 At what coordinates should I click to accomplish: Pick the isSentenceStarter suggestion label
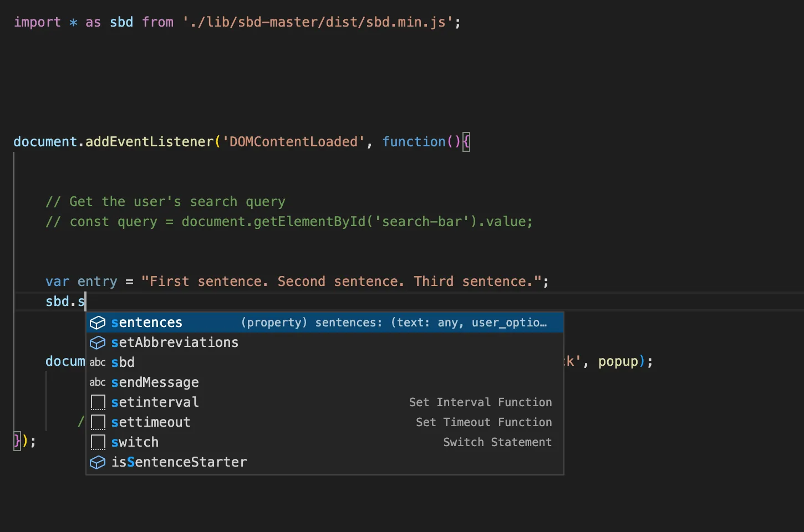pyautogui.click(x=179, y=462)
